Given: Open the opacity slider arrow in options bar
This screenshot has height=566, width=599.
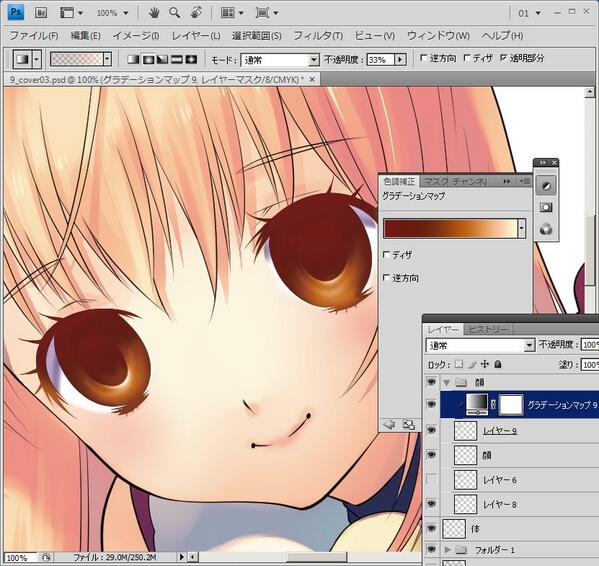Looking at the screenshot, I should [x=400, y=60].
